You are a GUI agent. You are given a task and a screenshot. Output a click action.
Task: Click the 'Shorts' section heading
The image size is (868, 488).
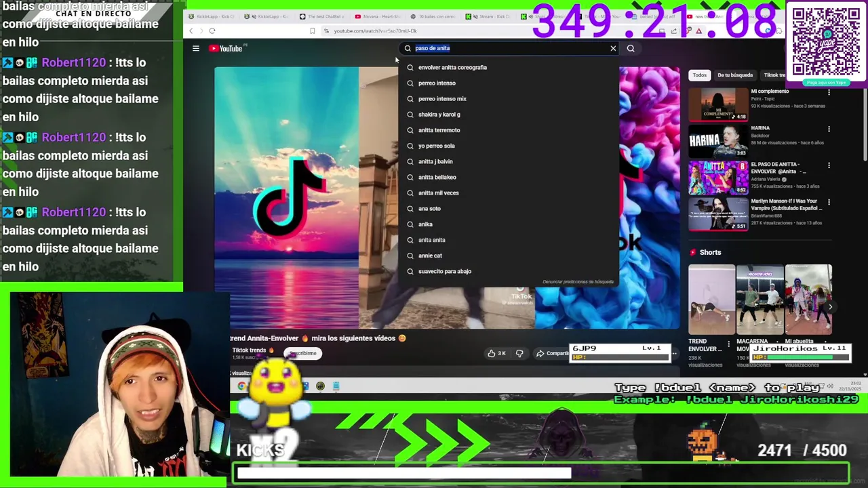tap(710, 252)
